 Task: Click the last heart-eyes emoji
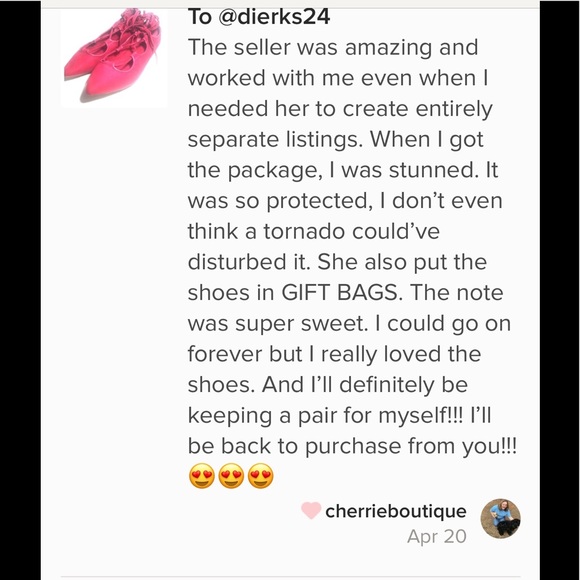point(261,476)
